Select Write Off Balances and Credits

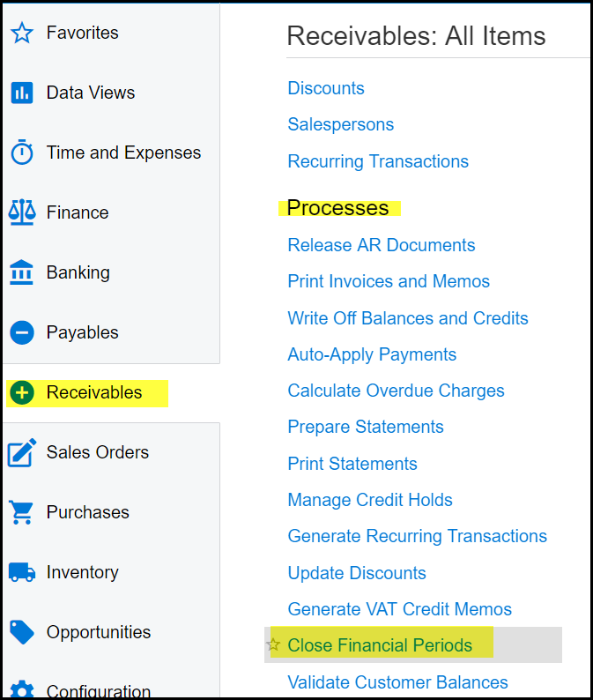pyautogui.click(x=408, y=318)
